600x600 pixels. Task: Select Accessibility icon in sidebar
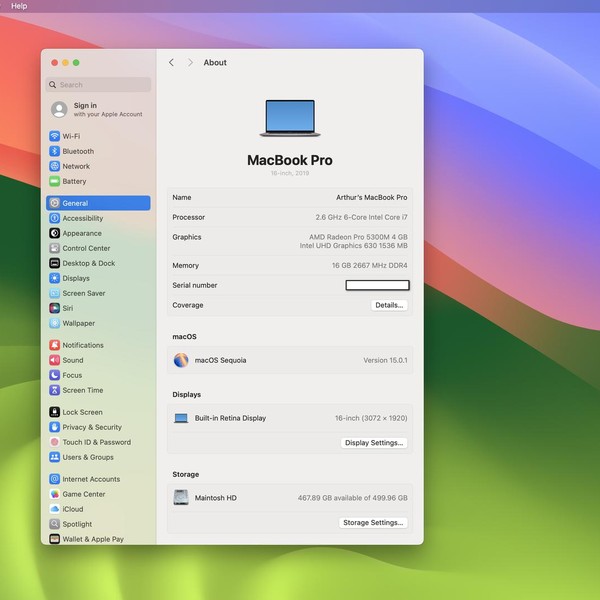pos(54,218)
